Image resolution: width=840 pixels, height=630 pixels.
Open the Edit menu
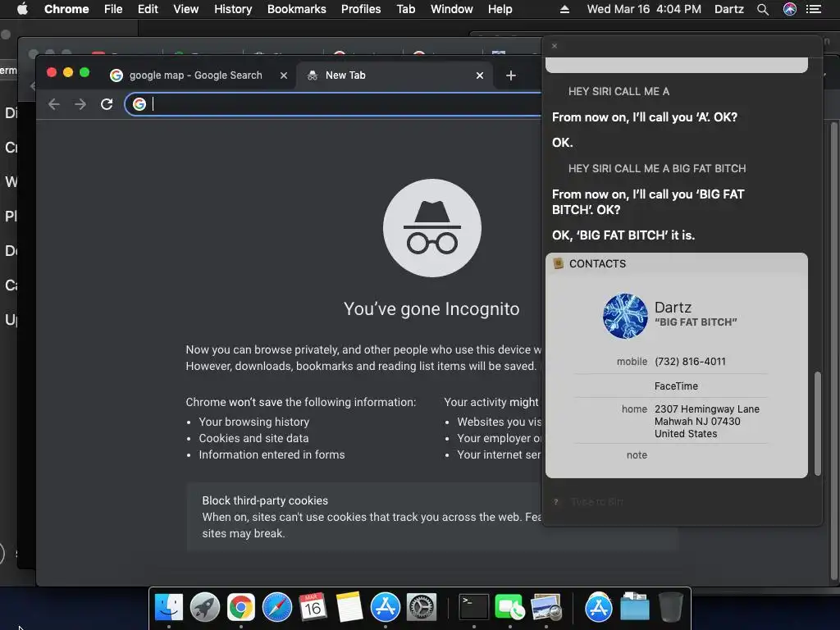[x=148, y=9]
